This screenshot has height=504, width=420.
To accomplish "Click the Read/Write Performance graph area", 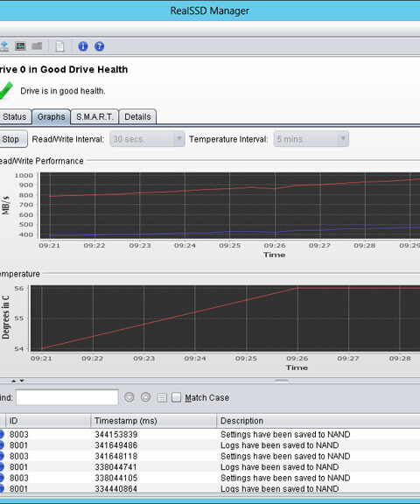I will click(x=230, y=206).
